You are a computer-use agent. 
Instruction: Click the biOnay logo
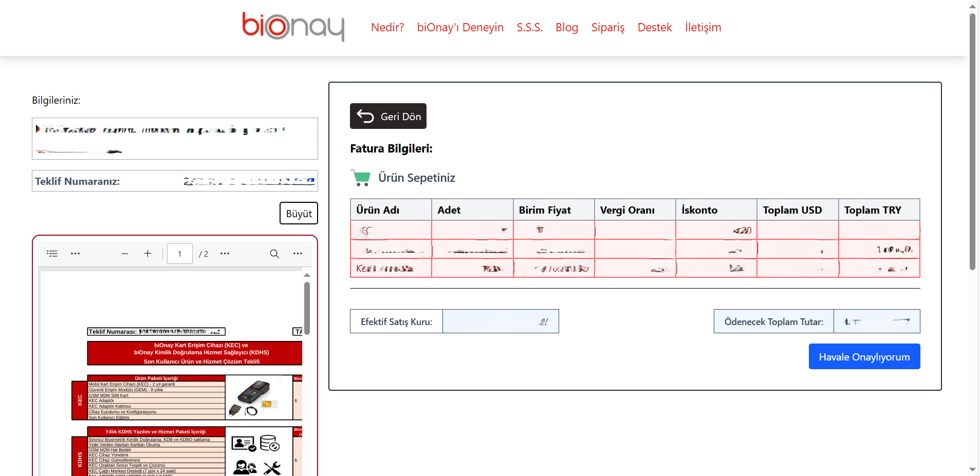(293, 27)
